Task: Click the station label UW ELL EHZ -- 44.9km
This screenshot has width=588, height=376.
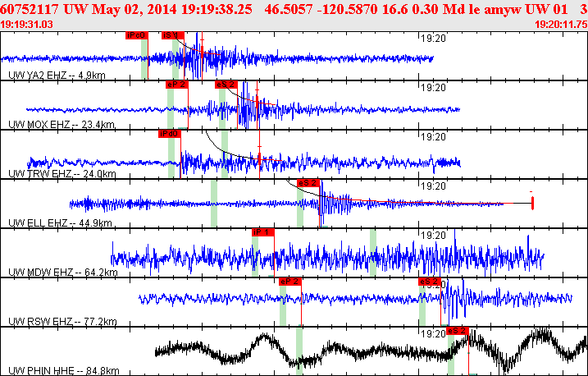Action: pos(61,223)
